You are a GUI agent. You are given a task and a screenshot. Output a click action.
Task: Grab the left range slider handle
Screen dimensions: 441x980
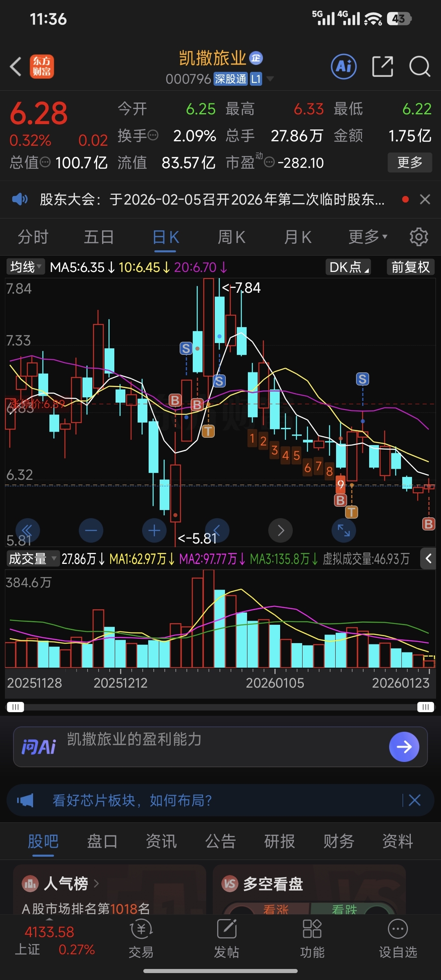16,707
